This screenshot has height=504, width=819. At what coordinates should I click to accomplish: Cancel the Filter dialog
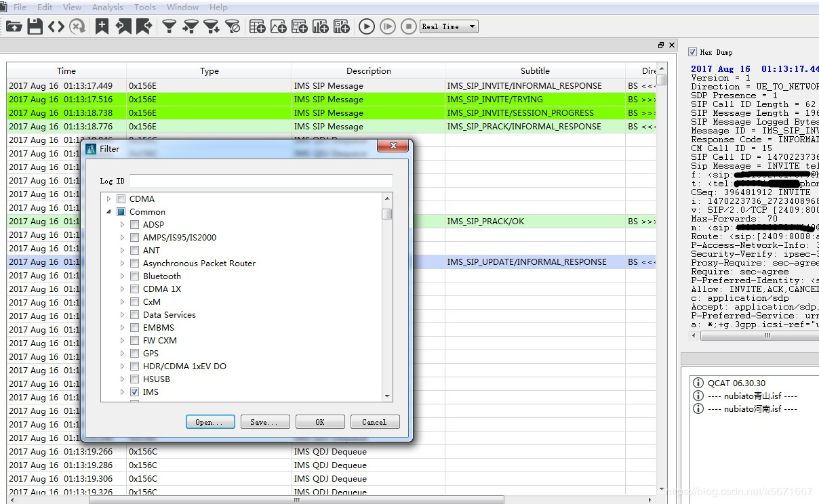coord(375,422)
